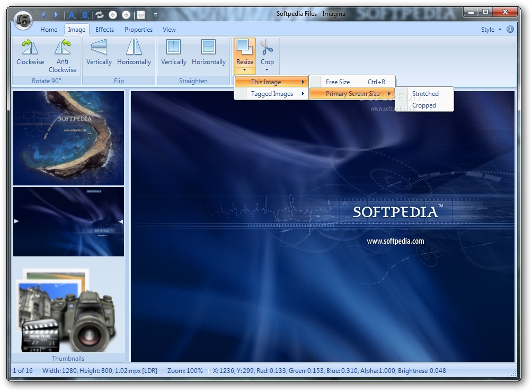Click the Rotate 90° group label
532x392 pixels.
click(47, 81)
